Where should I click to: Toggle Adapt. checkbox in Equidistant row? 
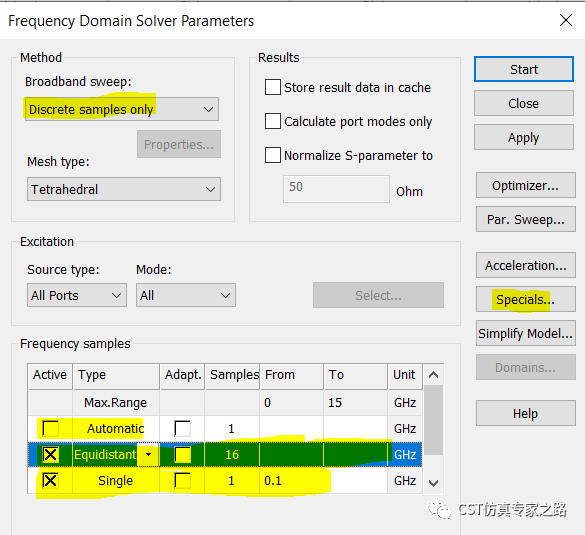[x=182, y=454]
